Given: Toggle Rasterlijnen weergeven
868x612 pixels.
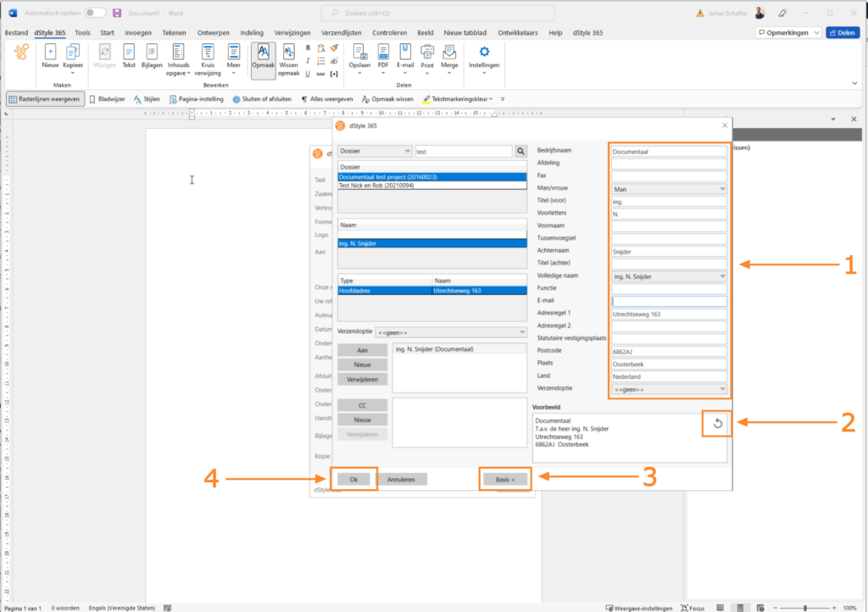Looking at the screenshot, I should click(x=46, y=99).
